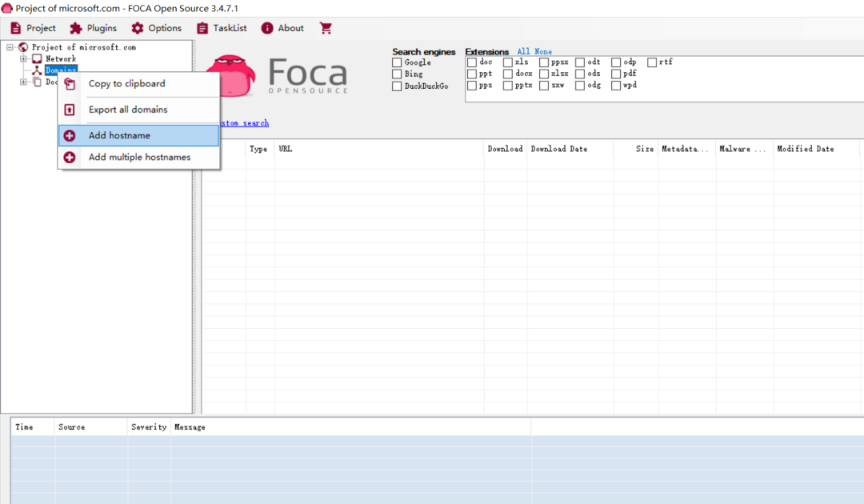The image size is (864, 504).
Task: Select the Network tree item
Action: point(61,59)
